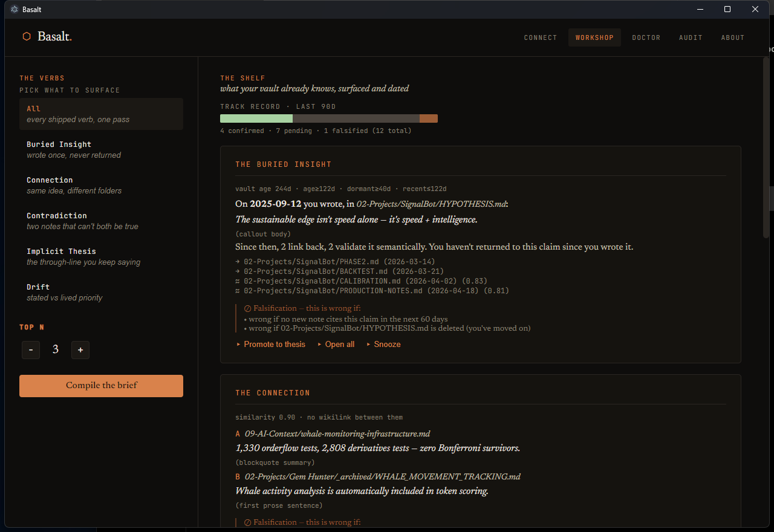
Task: Choose the Connection verb
Action: (101, 185)
